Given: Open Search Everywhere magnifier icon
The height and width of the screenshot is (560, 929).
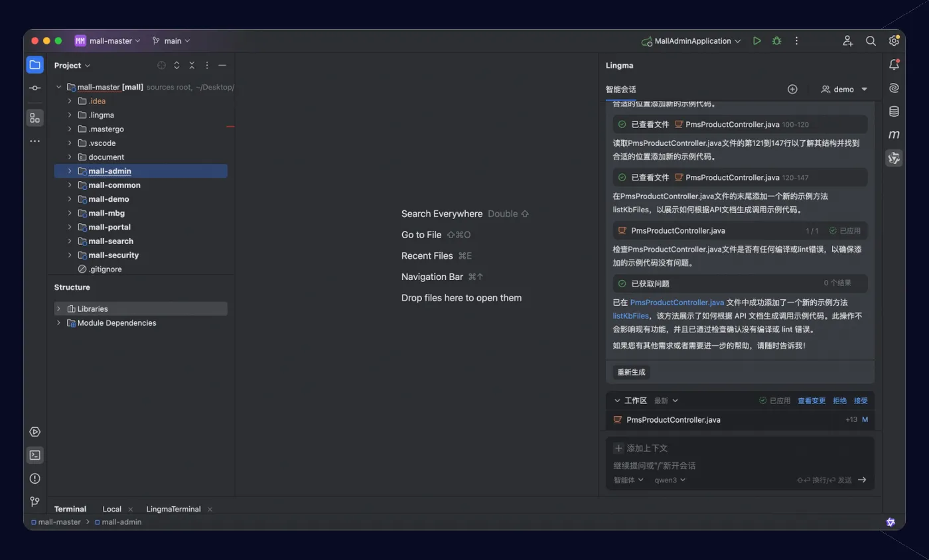Looking at the screenshot, I should tap(871, 41).
